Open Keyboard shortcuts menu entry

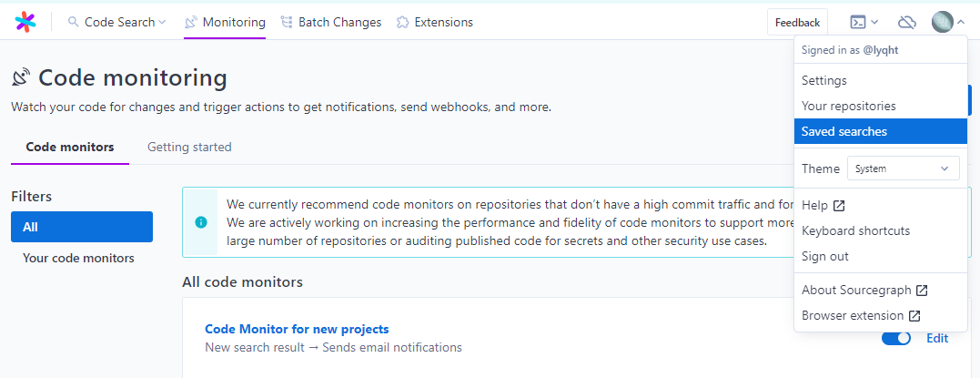tap(855, 230)
